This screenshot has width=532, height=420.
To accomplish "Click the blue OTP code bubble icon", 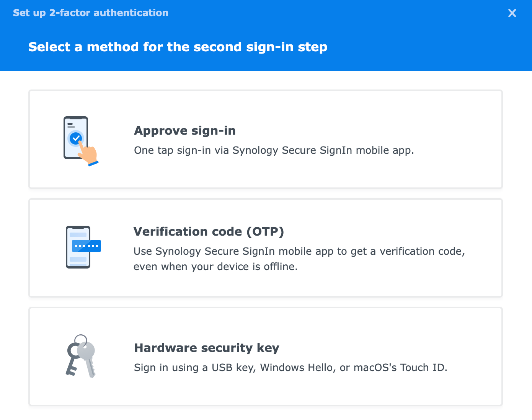I will (x=86, y=246).
